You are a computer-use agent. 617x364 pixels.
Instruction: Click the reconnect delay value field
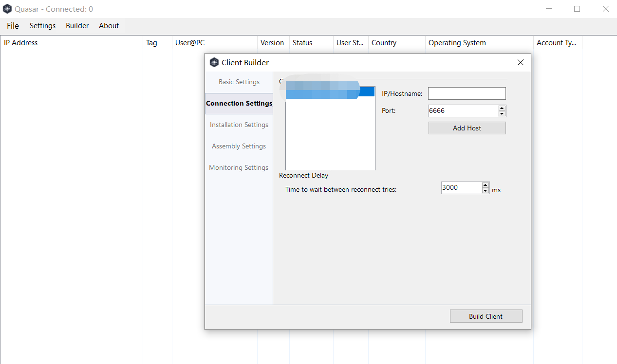(x=461, y=188)
